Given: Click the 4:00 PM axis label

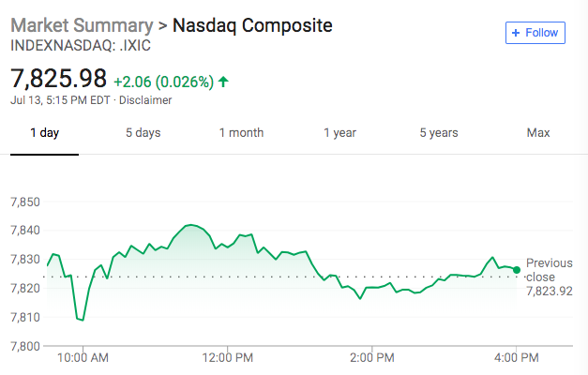Looking at the screenshot, I should [x=517, y=357].
